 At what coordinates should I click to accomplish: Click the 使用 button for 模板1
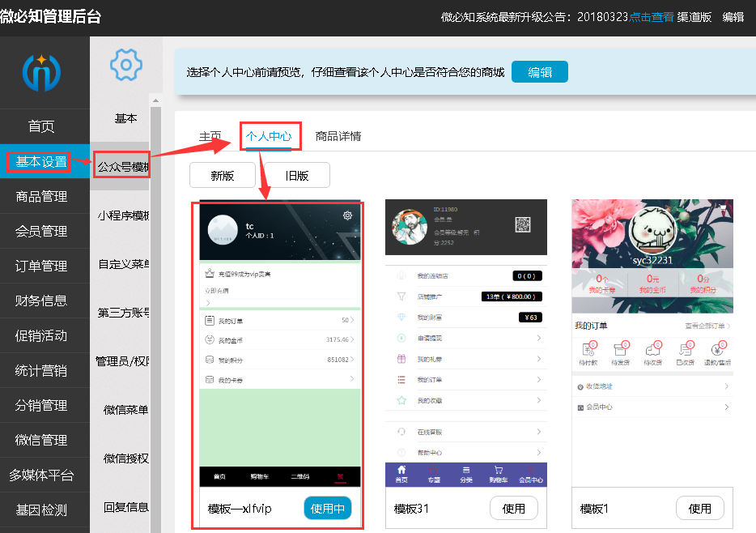[699, 508]
